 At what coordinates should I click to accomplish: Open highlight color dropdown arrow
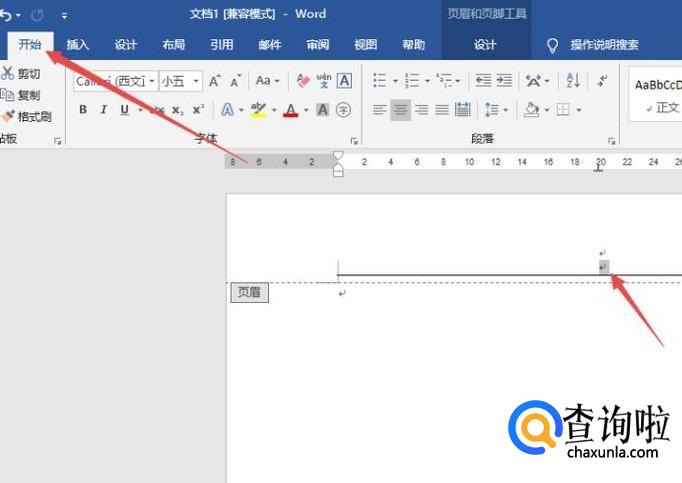pos(274,110)
